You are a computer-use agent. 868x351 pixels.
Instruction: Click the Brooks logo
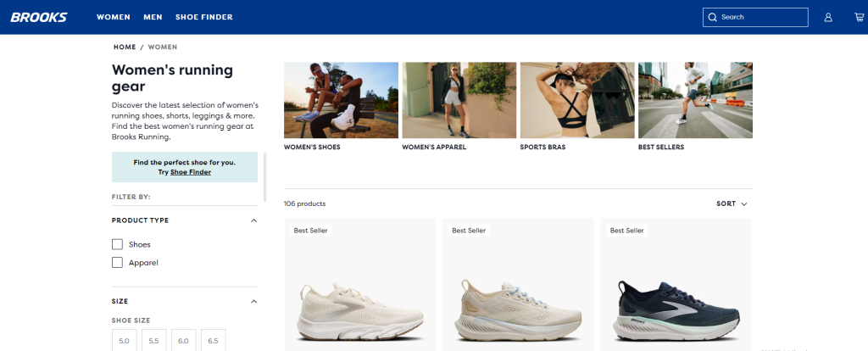[x=39, y=17]
